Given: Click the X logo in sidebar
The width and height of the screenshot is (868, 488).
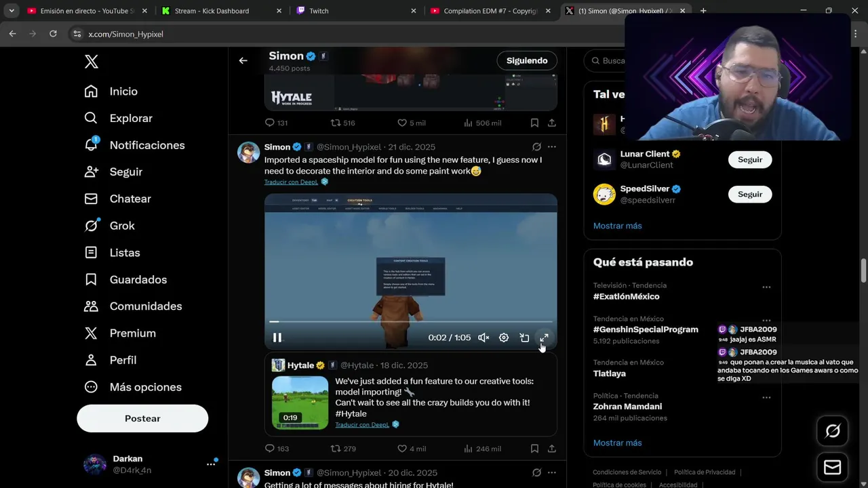Looking at the screenshot, I should pos(92,62).
